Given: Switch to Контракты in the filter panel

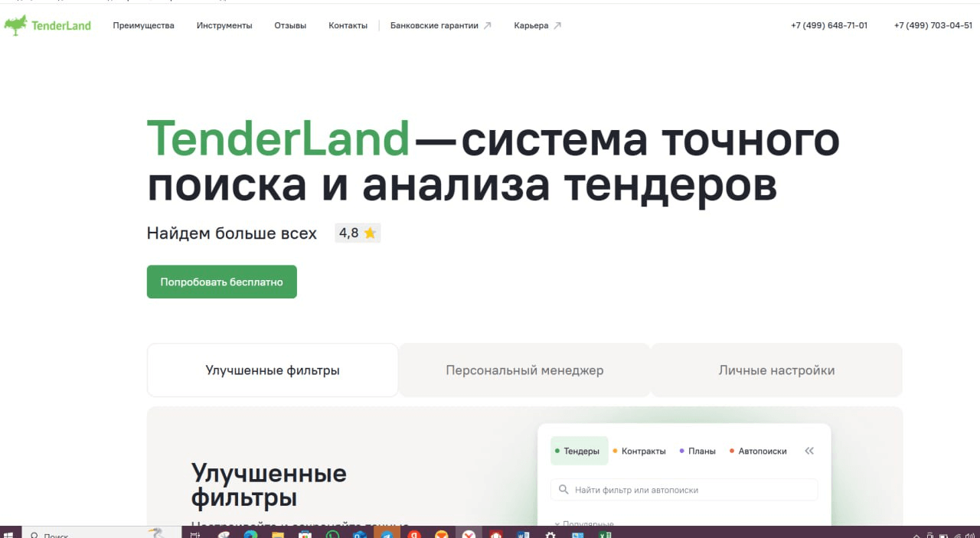Looking at the screenshot, I should [640, 451].
